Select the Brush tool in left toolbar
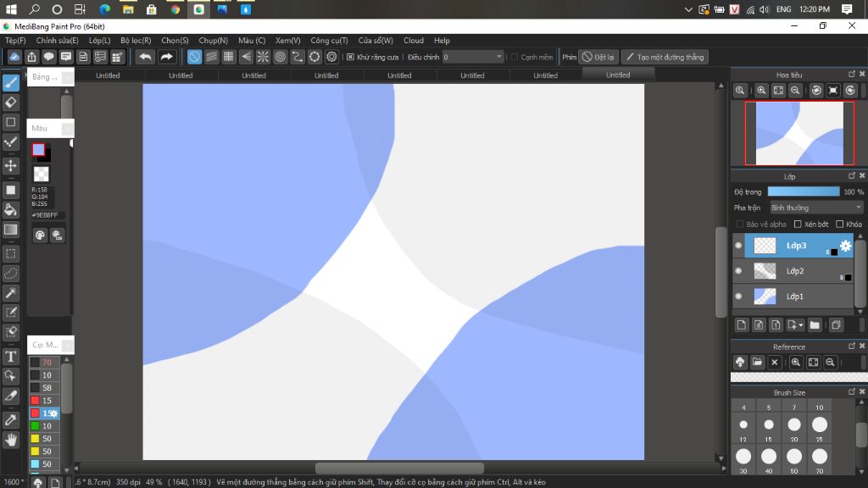The image size is (868, 488). tap(11, 83)
